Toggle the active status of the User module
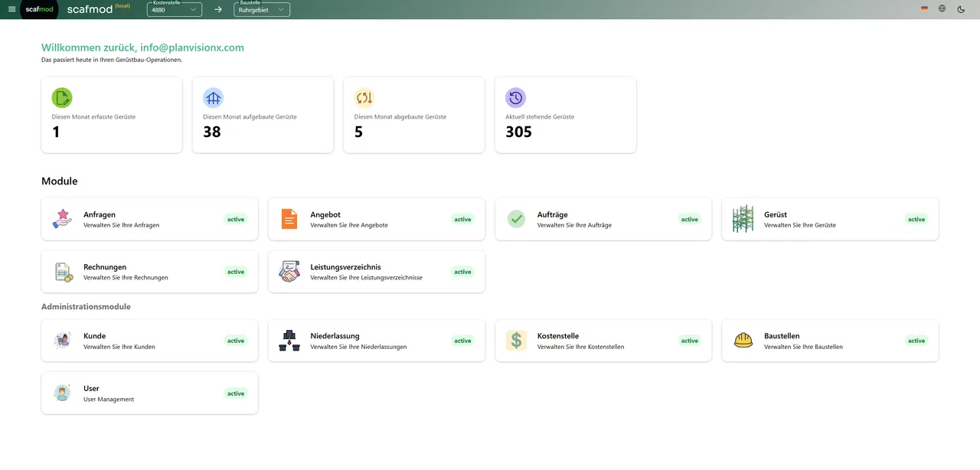This screenshot has width=980, height=470. (235, 393)
